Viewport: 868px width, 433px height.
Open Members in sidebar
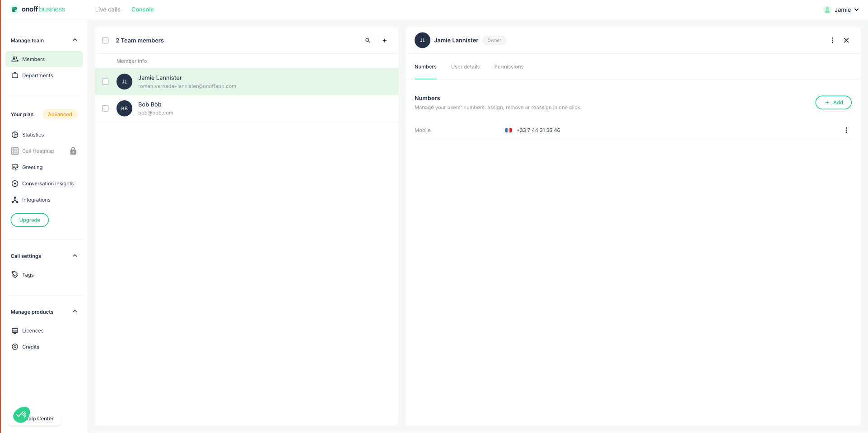(x=44, y=59)
